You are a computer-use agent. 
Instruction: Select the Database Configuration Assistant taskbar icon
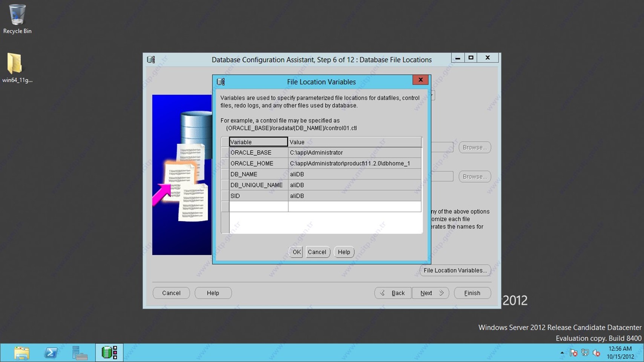tap(109, 353)
